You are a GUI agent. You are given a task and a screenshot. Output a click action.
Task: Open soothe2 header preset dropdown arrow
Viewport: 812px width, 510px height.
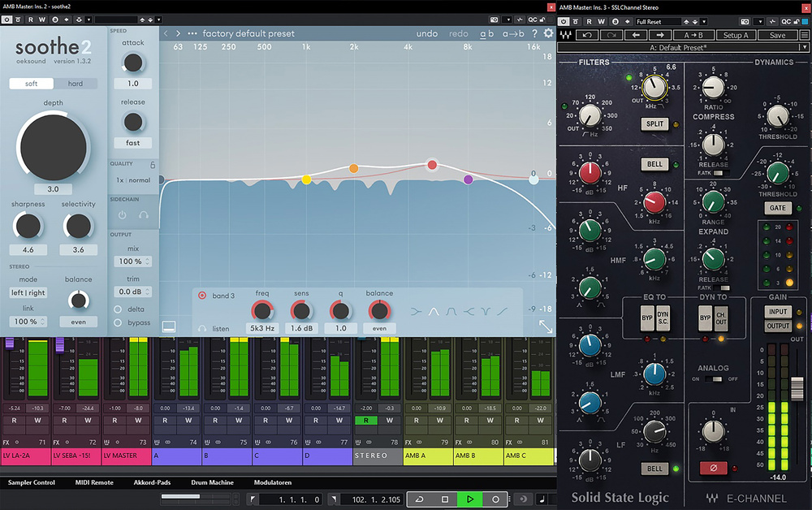pyautogui.click(x=158, y=19)
